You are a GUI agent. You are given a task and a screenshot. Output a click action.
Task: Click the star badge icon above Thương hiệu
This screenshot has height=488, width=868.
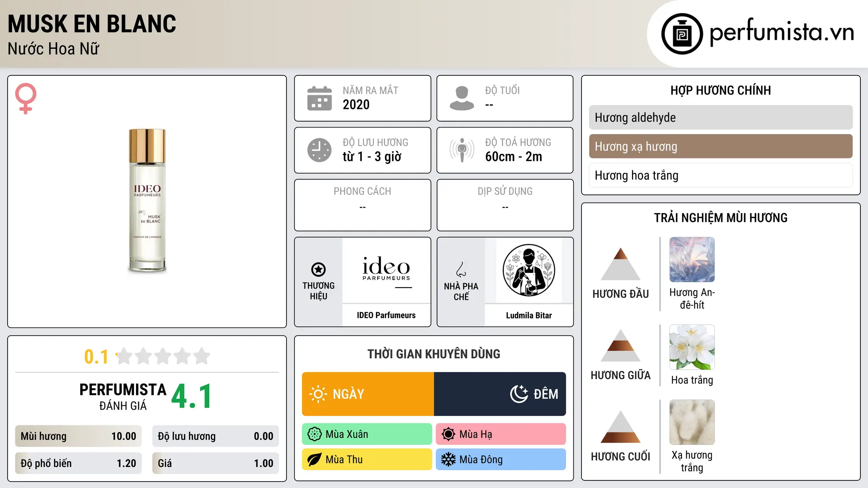click(x=318, y=269)
